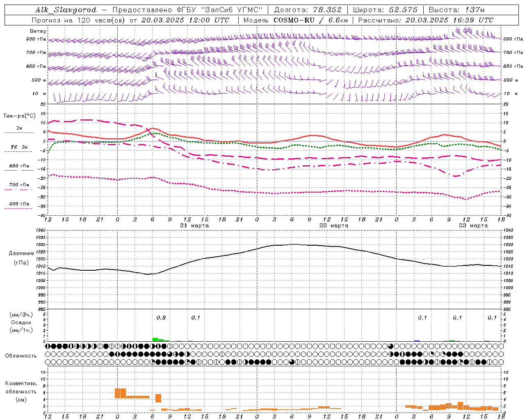Click the (мм/3ч.) precipitation unit label
This screenshot has width=525, height=420.
[21, 315]
